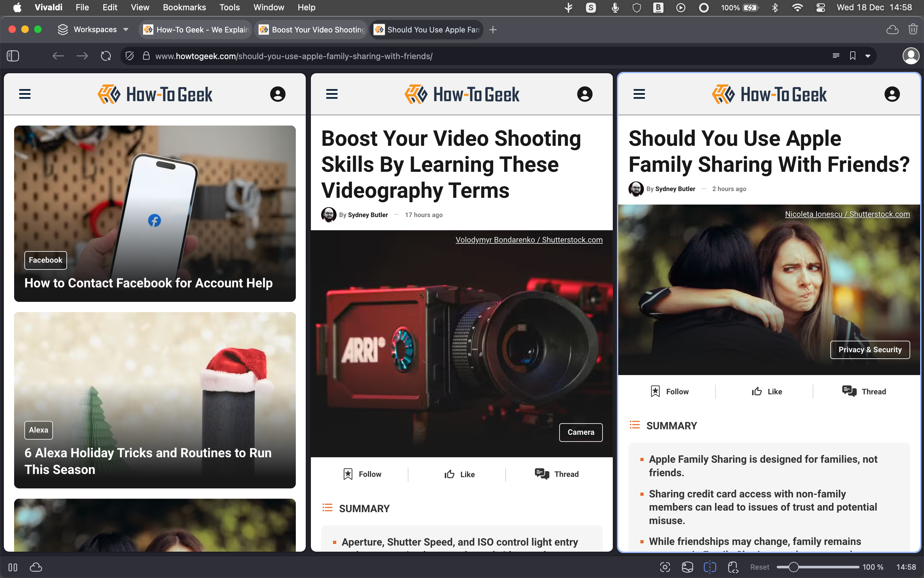The width and height of the screenshot is (924, 578).
Task: Expand the address bar dropdown arrow
Action: tap(868, 56)
